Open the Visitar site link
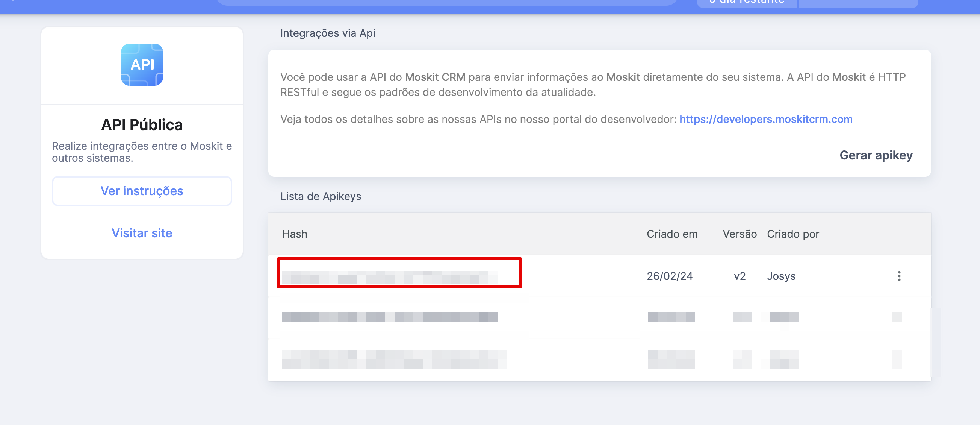 (142, 233)
